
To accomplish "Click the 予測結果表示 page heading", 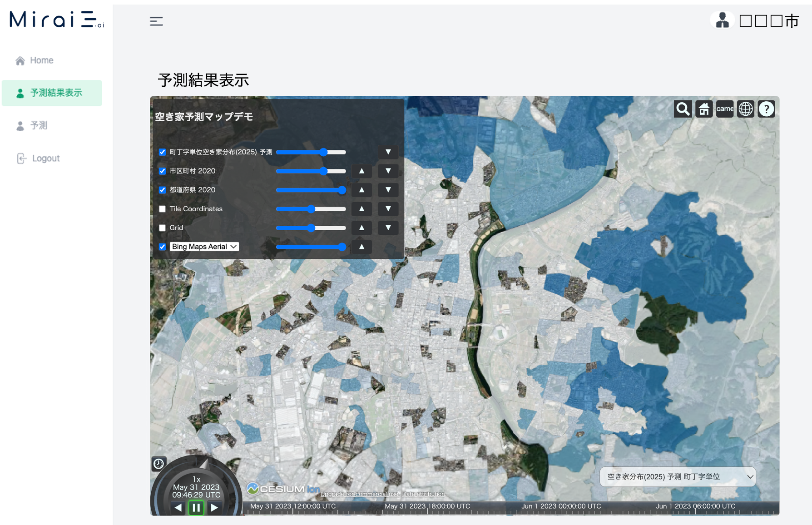I will (x=203, y=80).
